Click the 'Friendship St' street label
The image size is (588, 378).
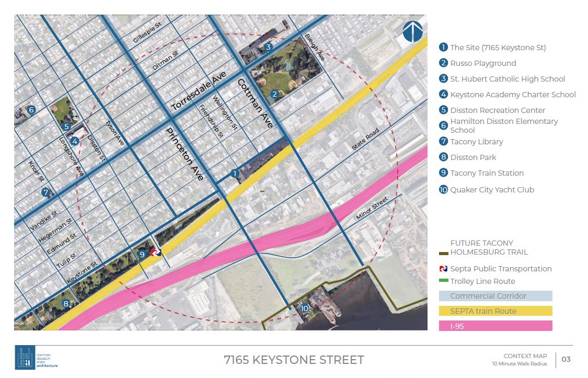click(x=211, y=121)
